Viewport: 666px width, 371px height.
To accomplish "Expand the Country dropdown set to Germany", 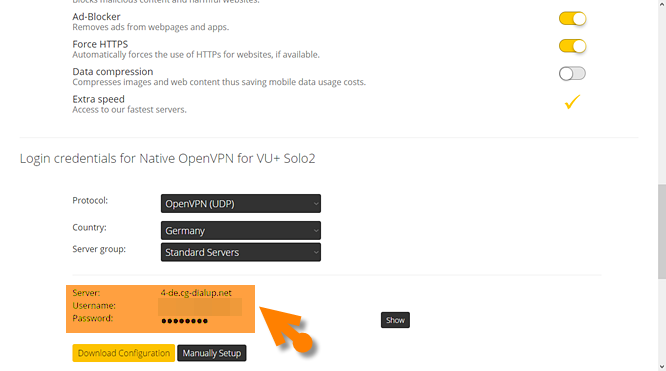I will [240, 231].
